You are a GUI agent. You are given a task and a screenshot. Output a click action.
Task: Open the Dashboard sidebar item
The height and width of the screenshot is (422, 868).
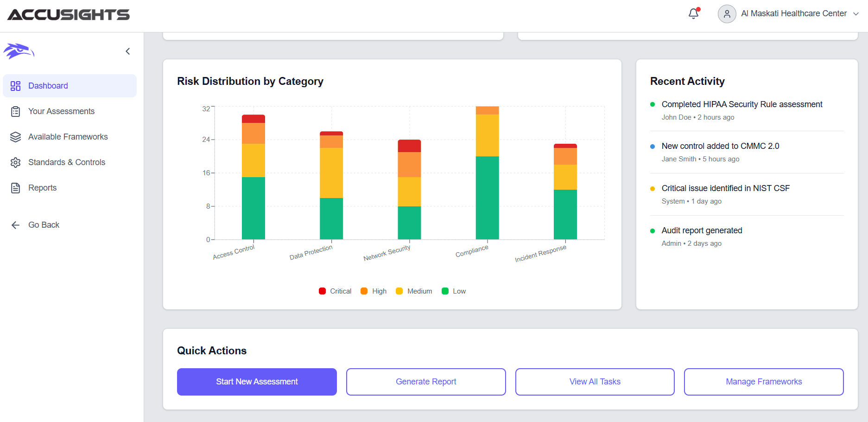pos(48,85)
